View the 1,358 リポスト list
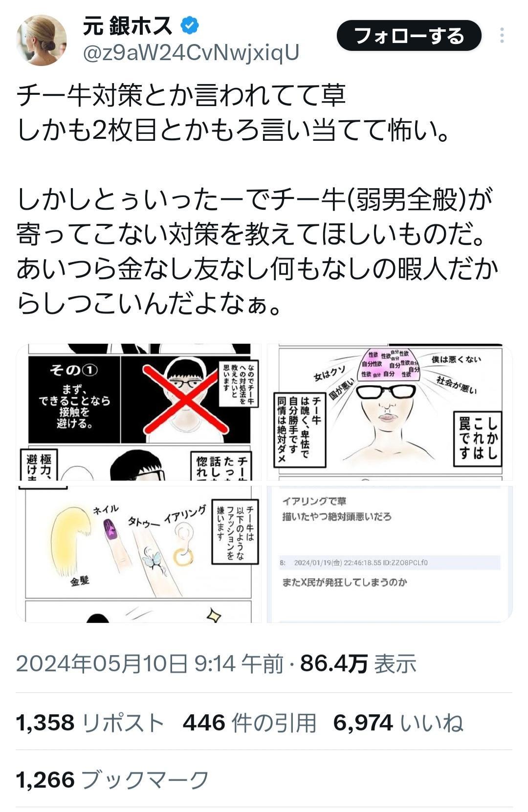This screenshot has width=528, height=812. (x=90, y=723)
